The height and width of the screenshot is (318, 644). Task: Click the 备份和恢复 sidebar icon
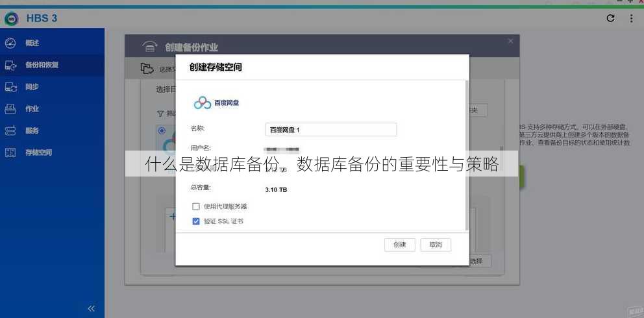(10, 65)
